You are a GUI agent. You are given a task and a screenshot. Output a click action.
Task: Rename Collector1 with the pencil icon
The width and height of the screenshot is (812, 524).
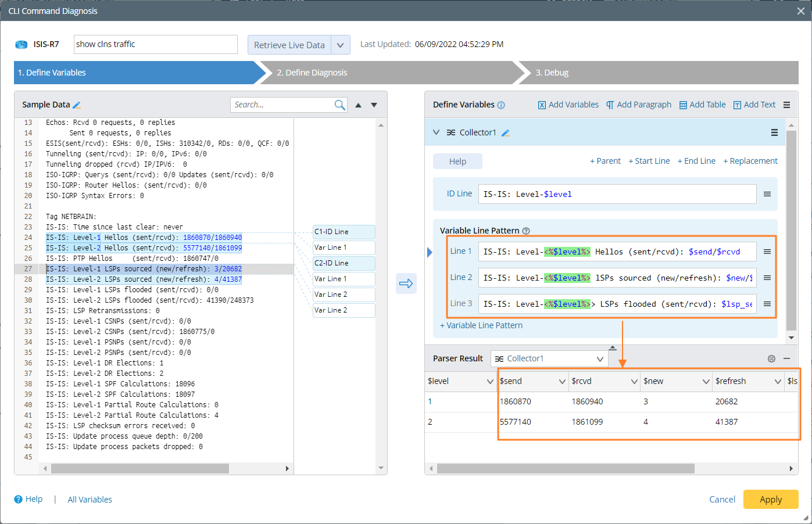coord(506,133)
